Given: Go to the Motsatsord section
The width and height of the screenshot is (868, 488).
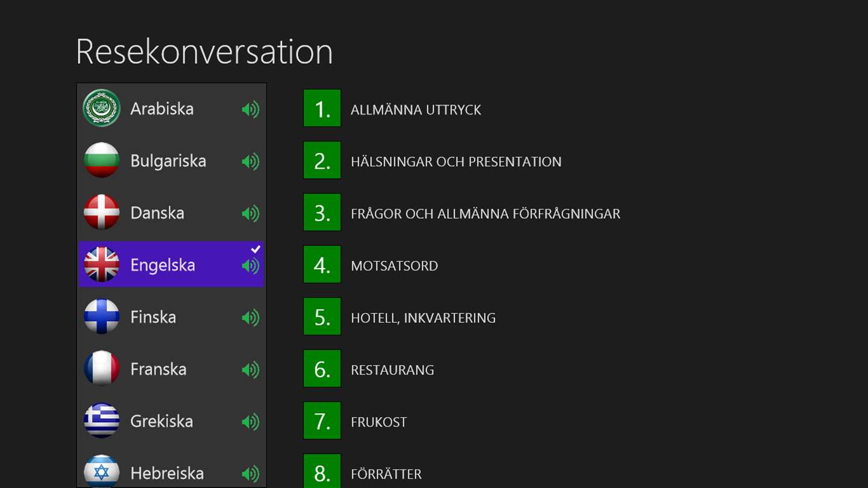Looking at the screenshot, I should point(394,266).
